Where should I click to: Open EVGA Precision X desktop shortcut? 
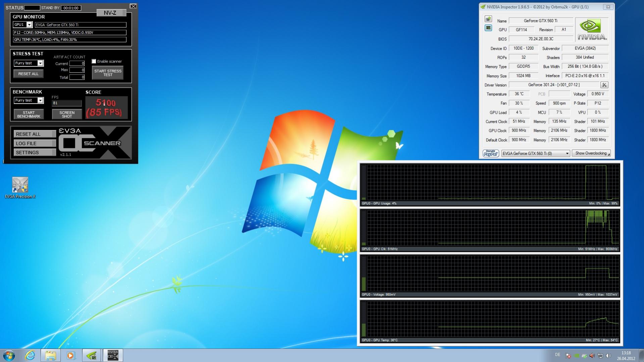(20, 188)
